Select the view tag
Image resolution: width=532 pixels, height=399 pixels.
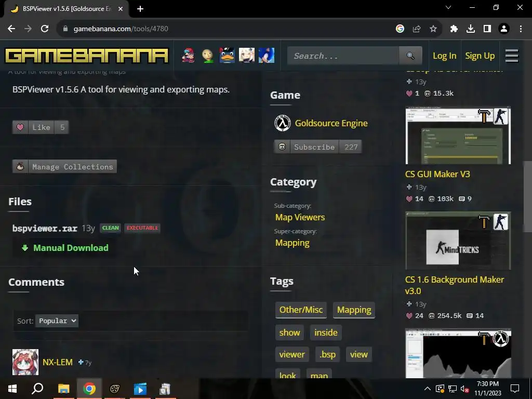point(358,354)
